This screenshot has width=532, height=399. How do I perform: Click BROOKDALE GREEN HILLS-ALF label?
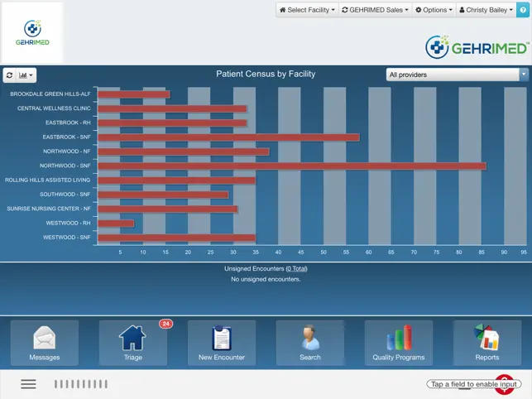50,94
